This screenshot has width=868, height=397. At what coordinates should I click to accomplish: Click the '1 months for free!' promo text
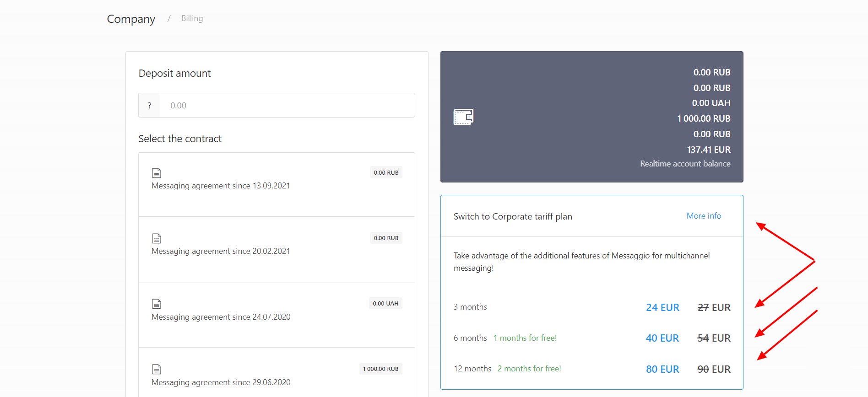point(525,338)
